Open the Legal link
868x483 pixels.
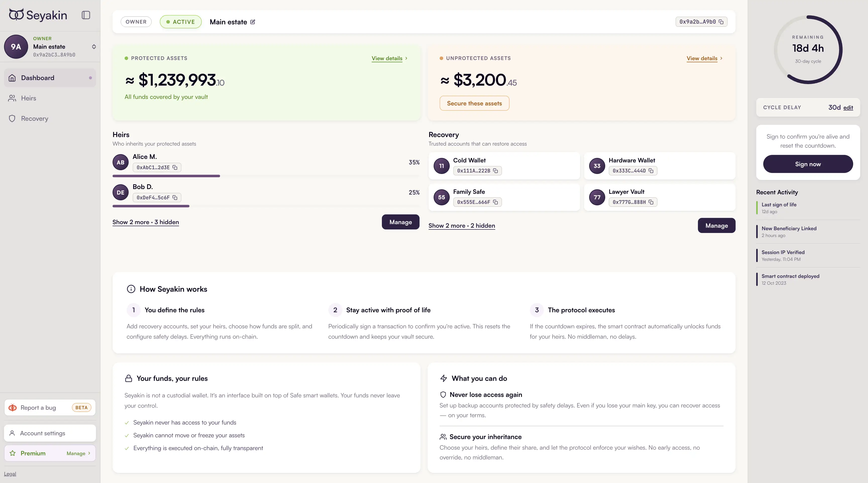[10, 474]
